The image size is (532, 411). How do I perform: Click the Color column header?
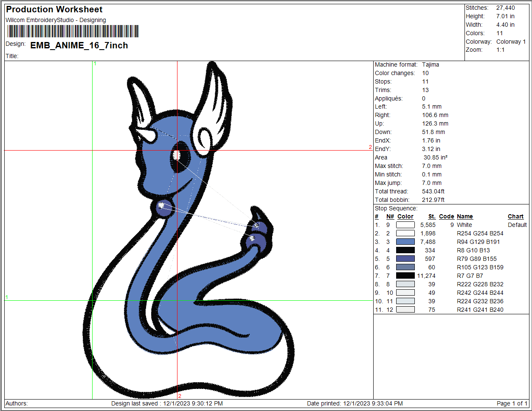pyautogui.click(x=405, y=216)
